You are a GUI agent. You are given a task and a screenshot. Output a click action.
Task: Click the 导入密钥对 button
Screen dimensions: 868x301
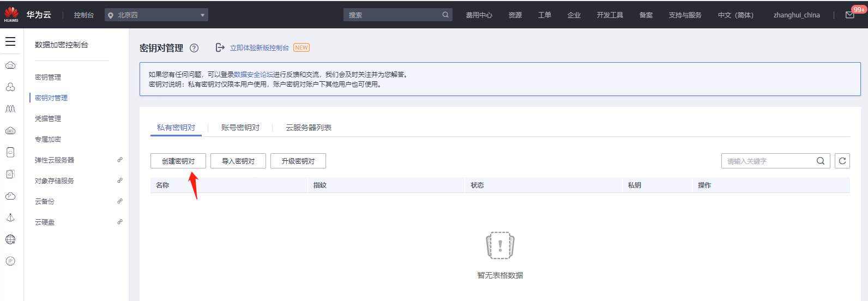238,161
